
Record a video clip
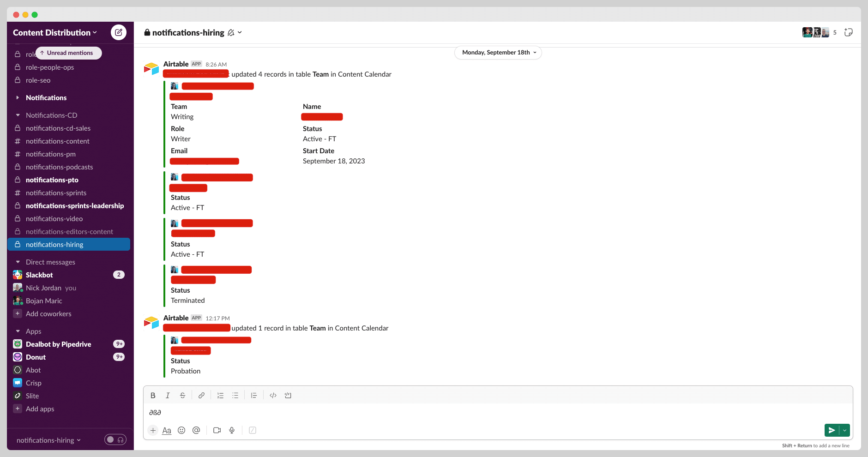[217, 430]
